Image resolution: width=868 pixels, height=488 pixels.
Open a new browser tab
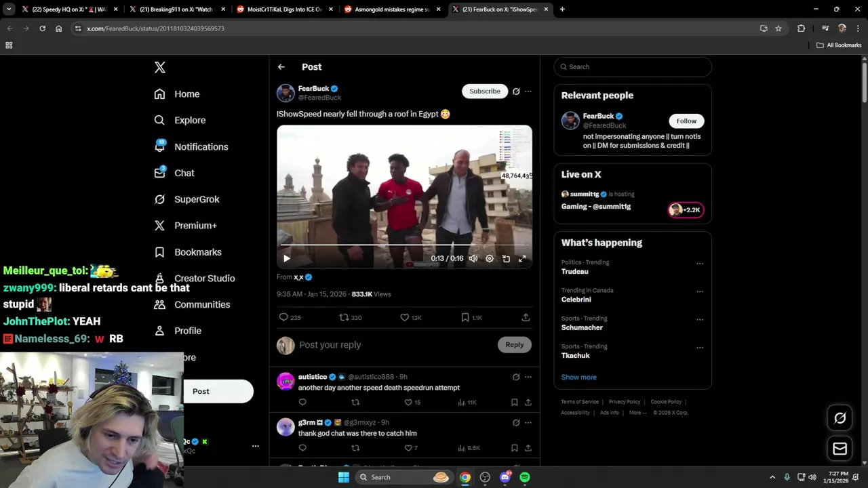click(562, 9)
